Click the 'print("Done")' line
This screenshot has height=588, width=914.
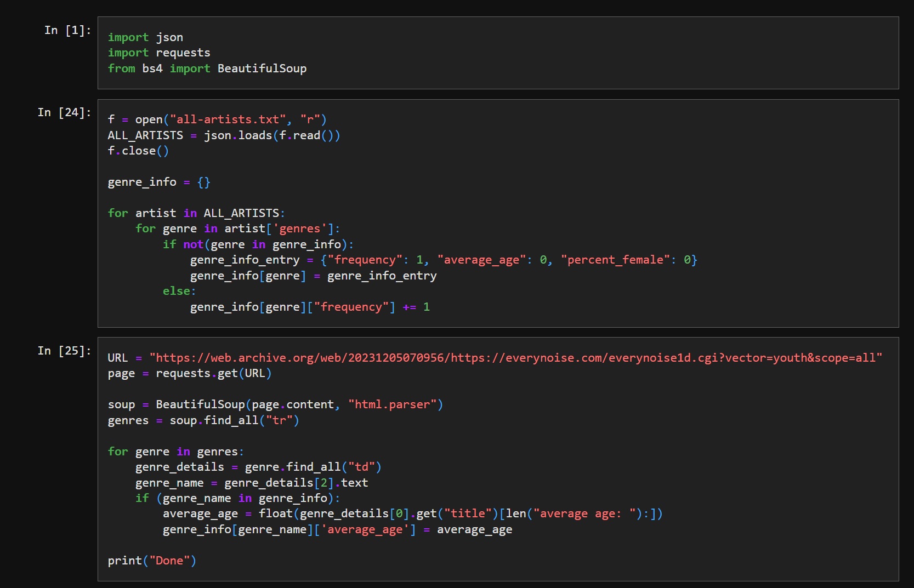152,561
